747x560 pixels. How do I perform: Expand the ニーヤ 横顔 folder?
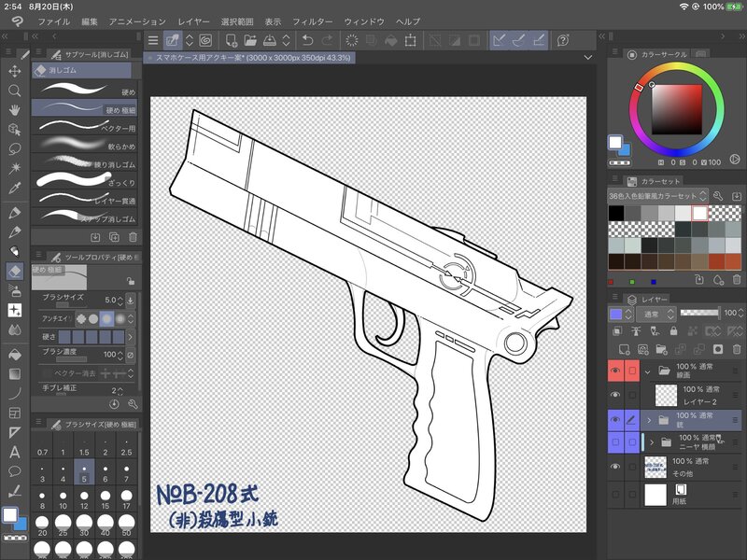point(652,442)
